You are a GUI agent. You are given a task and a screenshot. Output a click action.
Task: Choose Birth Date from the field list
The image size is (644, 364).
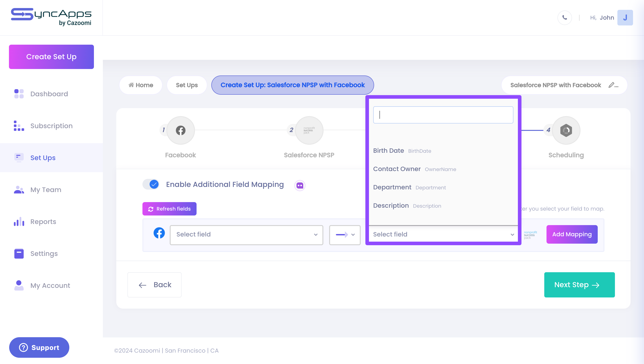tap(443, 151)
